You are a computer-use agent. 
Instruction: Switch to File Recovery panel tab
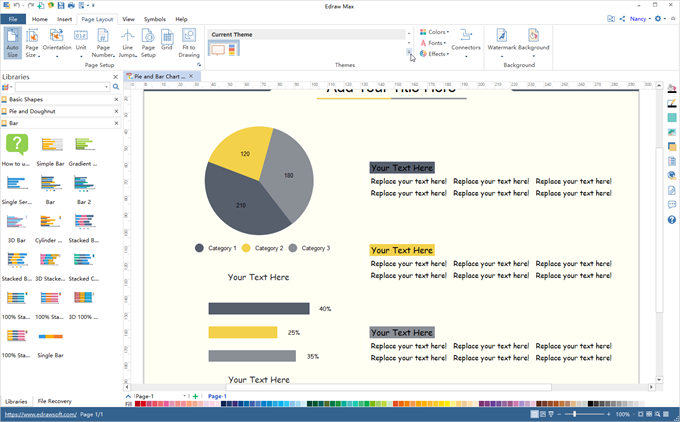54,401
